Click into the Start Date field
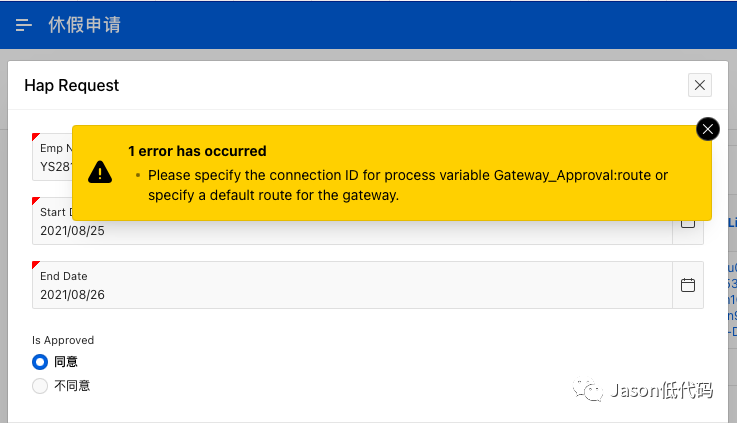Viewport: 737px width, 423px height. pos(352,231)
